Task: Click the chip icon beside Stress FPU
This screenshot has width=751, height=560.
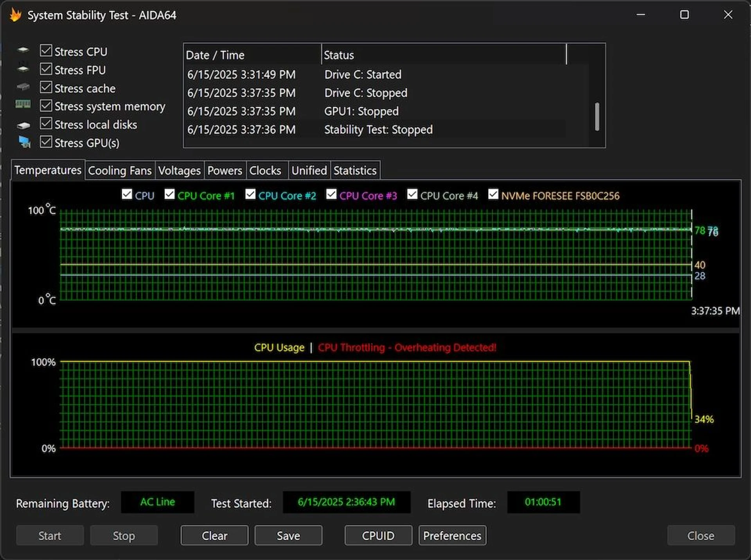Action: click(x=23, y=69)
